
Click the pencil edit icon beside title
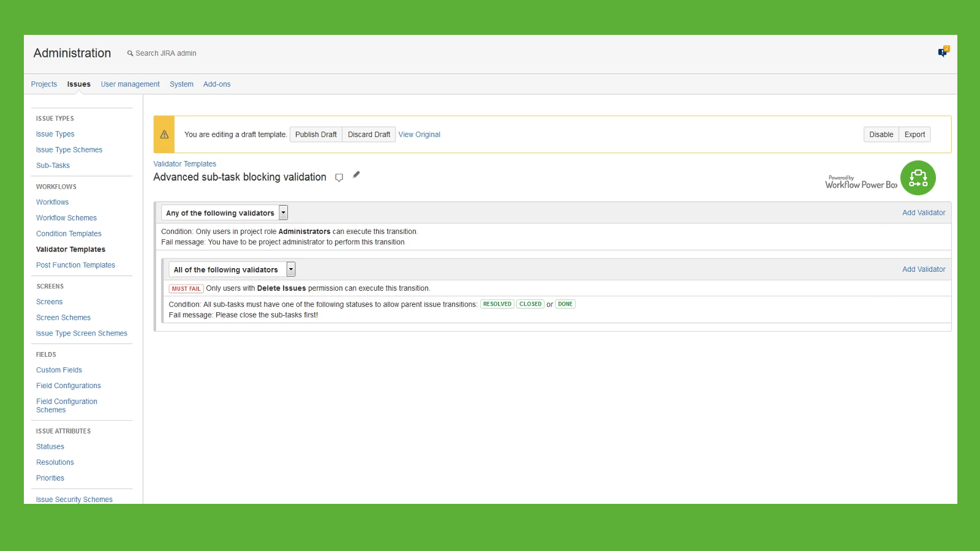click(x=356, y=175)
